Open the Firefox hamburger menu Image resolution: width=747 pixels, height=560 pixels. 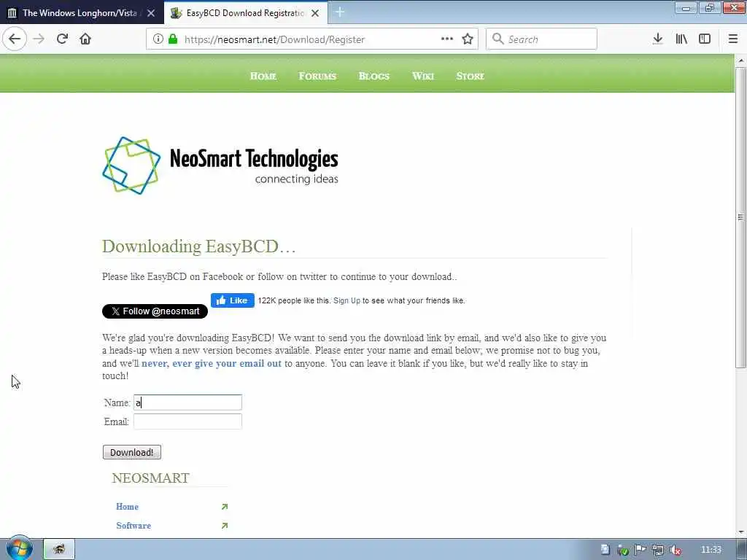(x=732, y=39)
